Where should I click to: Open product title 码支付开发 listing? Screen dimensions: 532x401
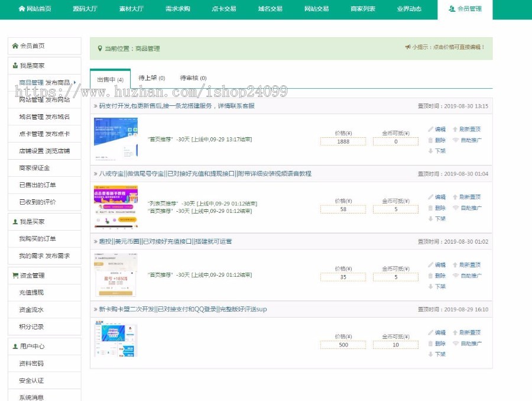click(x=177, y=106)
